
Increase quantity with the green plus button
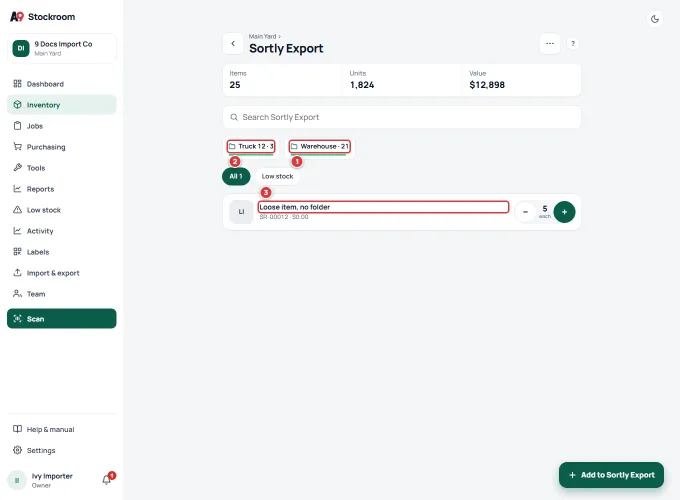[x=564, y=212]
